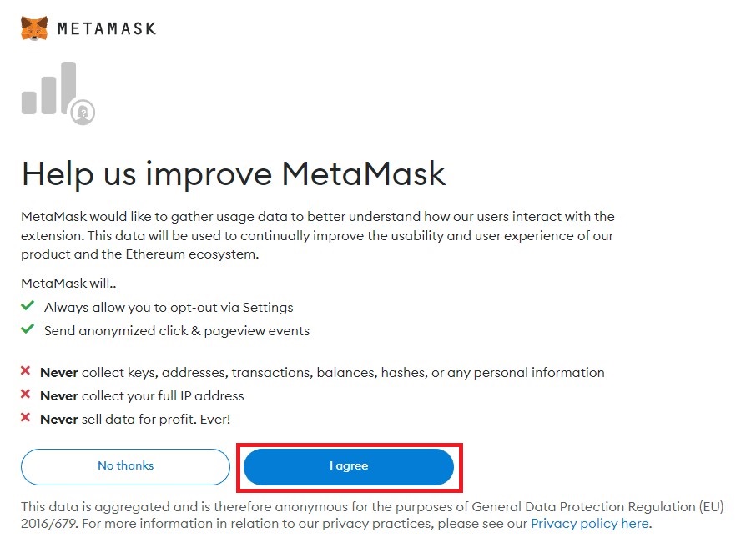Open the Privacy policy here link
756x558 pixels.
589,524
